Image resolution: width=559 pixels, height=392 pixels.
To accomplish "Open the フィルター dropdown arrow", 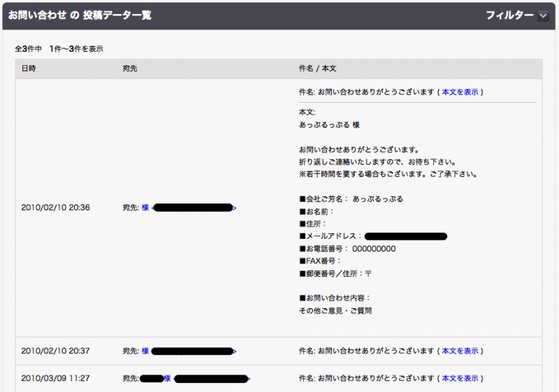I will tap(544, 15).
